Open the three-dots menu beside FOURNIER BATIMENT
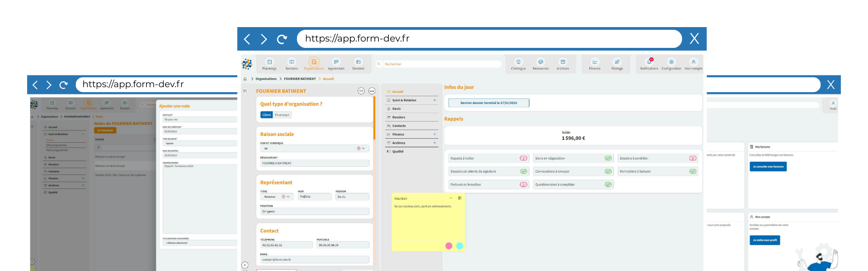Image resolution: width=868 pixels, height=271 pixels. coord(372,91)
